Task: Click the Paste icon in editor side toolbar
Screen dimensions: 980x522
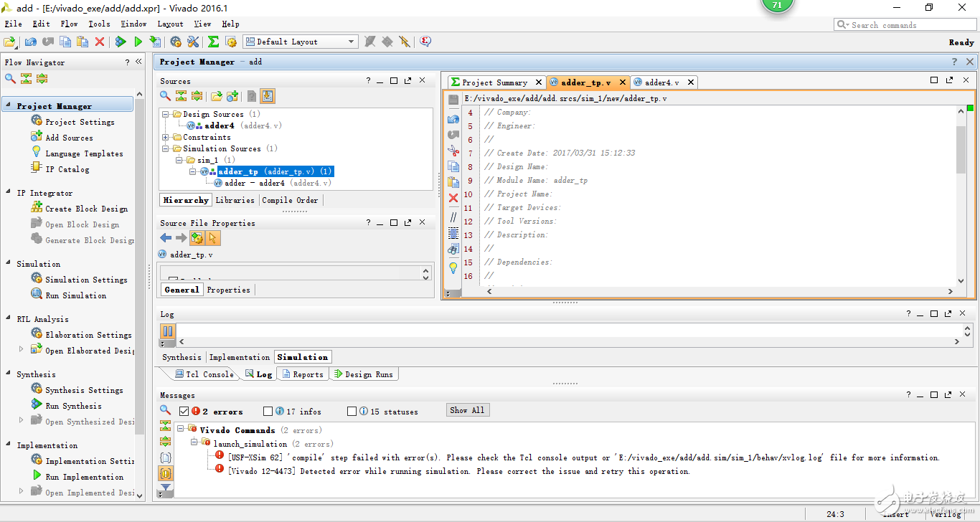Action: [x=453, y=183]
